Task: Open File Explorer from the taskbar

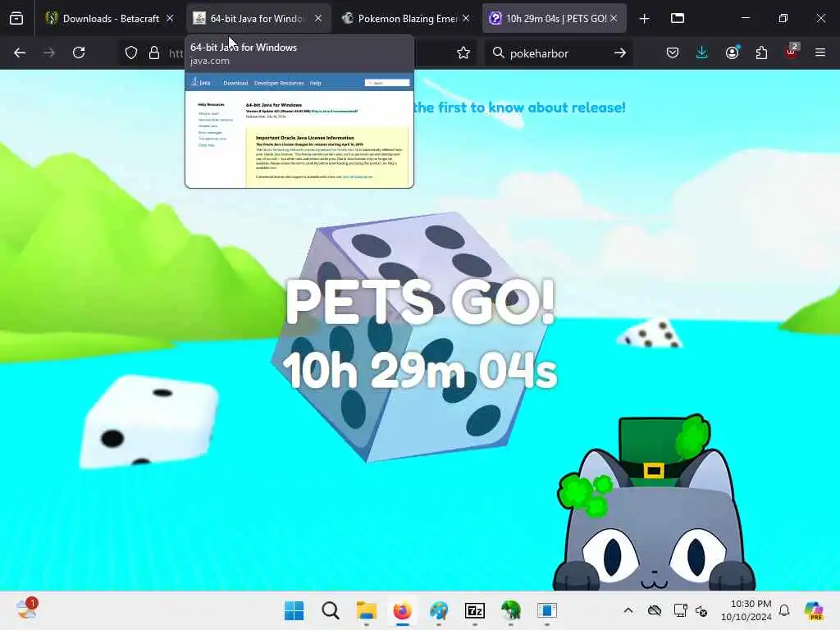Action: [367, 610]
